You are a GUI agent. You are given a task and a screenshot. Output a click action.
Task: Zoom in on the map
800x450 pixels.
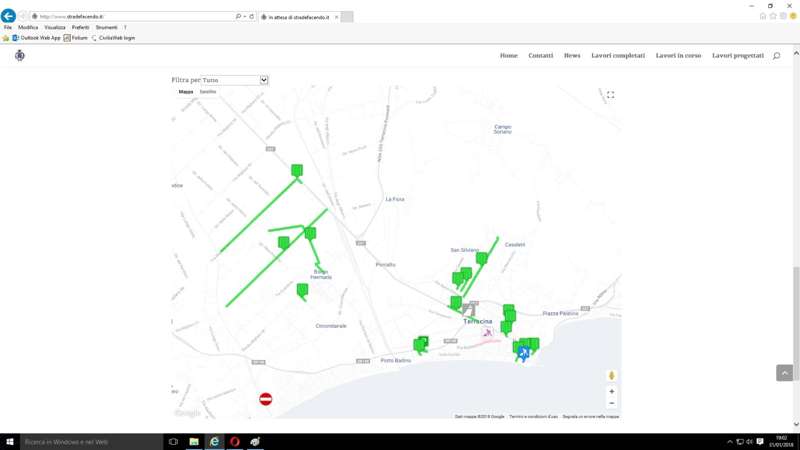click(611, 391)
